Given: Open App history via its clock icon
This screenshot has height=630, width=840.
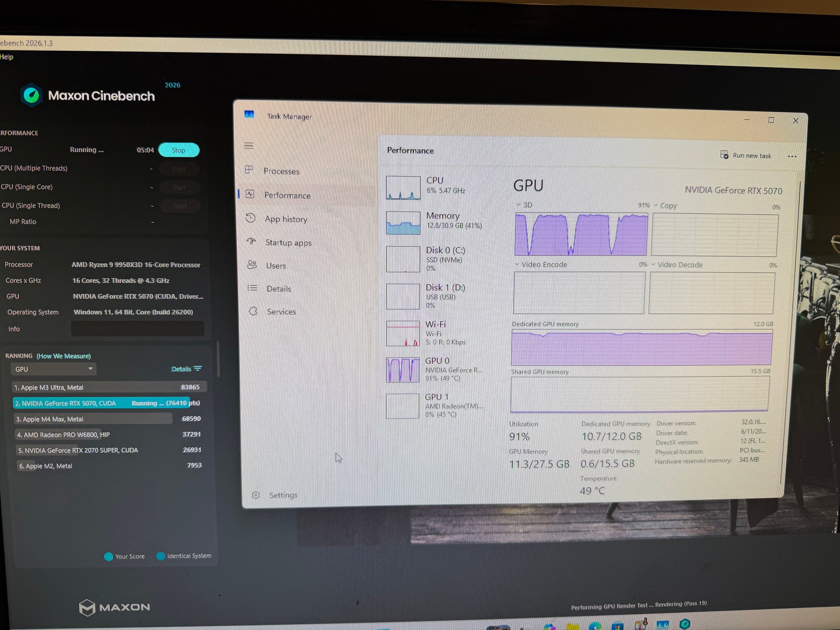Looking at the screenshot, I should point(251,218).
